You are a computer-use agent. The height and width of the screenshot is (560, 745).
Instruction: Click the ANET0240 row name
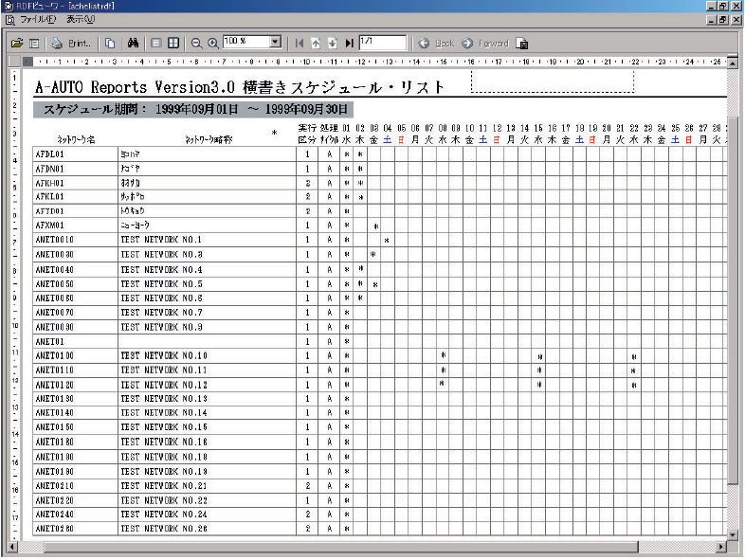(54, 515)
